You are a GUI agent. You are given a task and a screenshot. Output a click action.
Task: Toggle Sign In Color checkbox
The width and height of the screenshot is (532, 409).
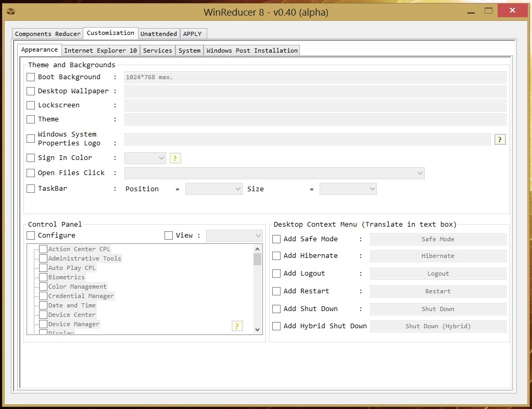click(31, 158)
